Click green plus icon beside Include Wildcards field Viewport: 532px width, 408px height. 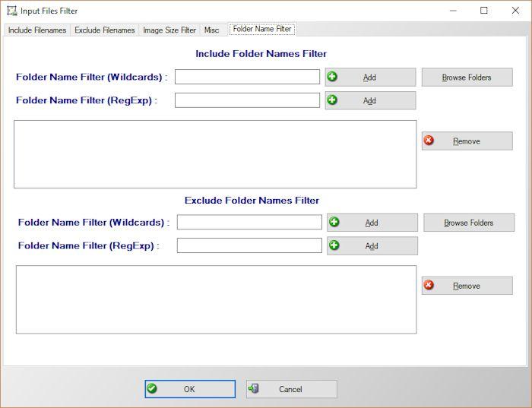pyautogui.click(x=332, y=77)
